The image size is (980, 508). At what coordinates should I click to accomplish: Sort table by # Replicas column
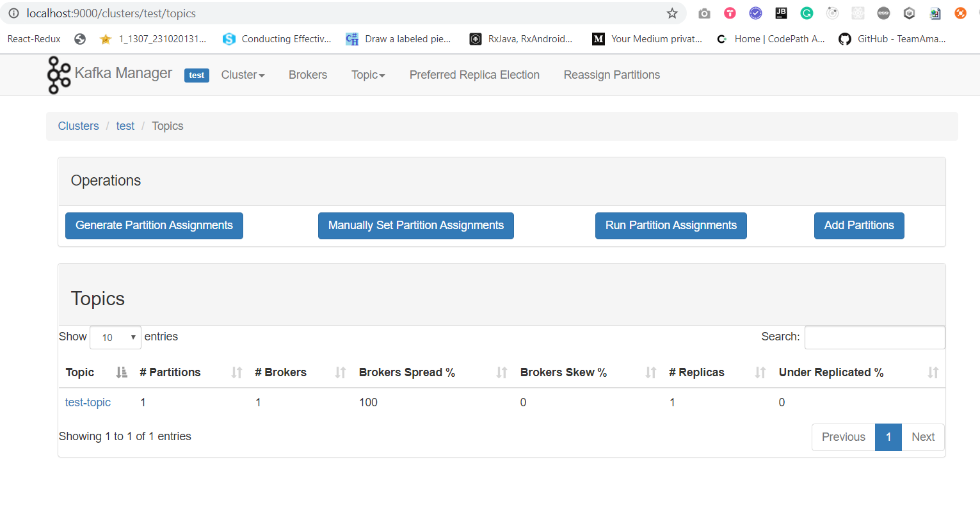coord(718,372)
